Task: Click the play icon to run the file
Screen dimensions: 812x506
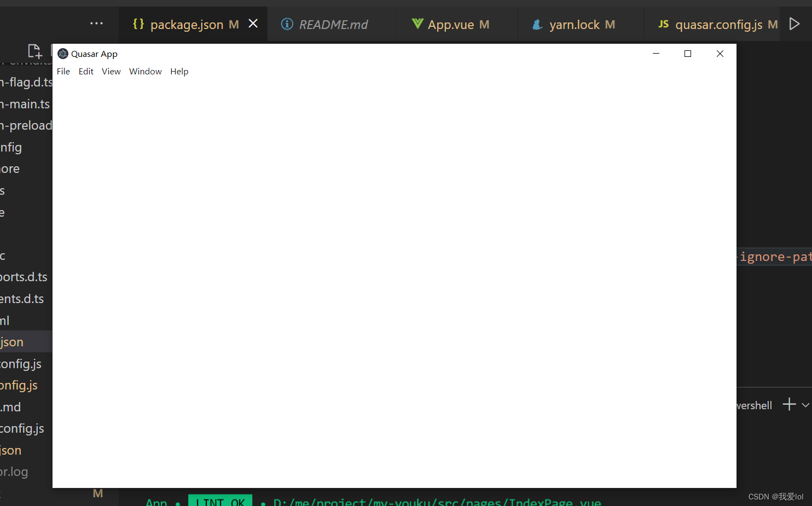Action: coord(796,24)
